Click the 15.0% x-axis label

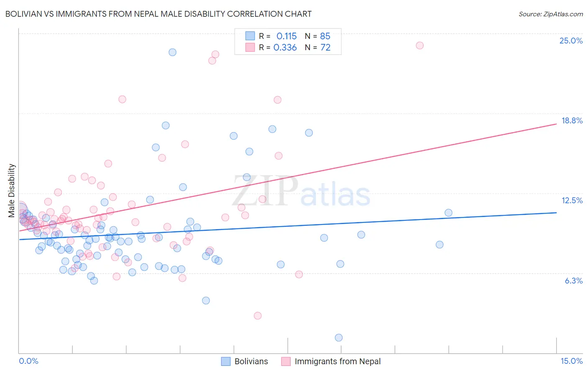tap(571, 361)
